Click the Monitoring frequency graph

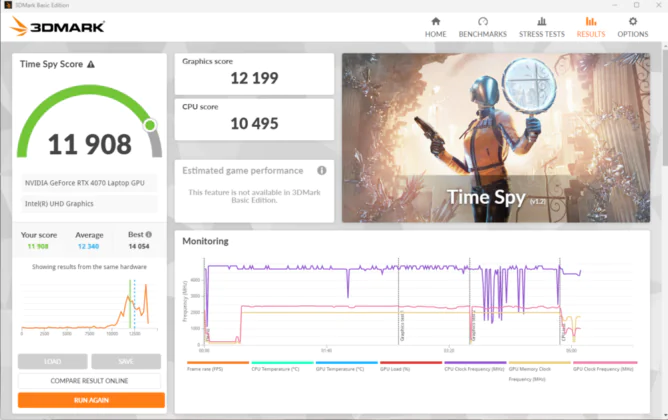(x=408, y=303)
